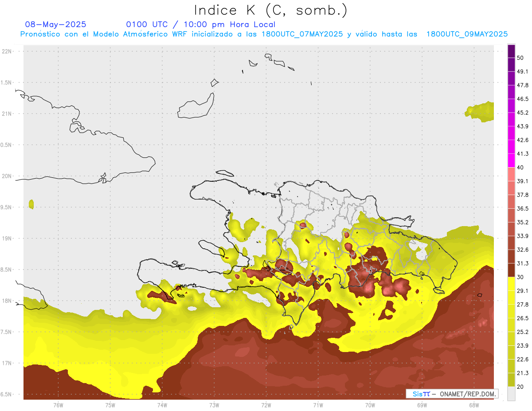Click the colorbar value "50"
The height and width of the screenshot is (411, 532).
coord(520,58)
